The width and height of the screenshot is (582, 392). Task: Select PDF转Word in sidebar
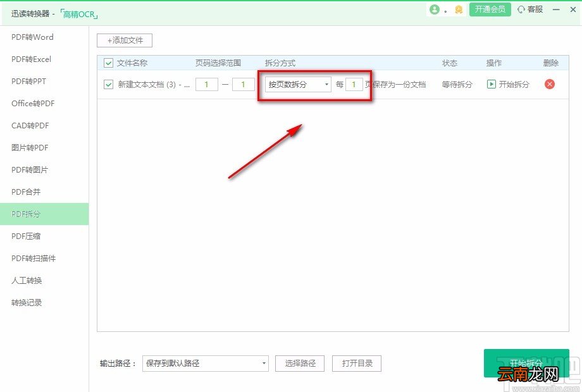point(32,37)
